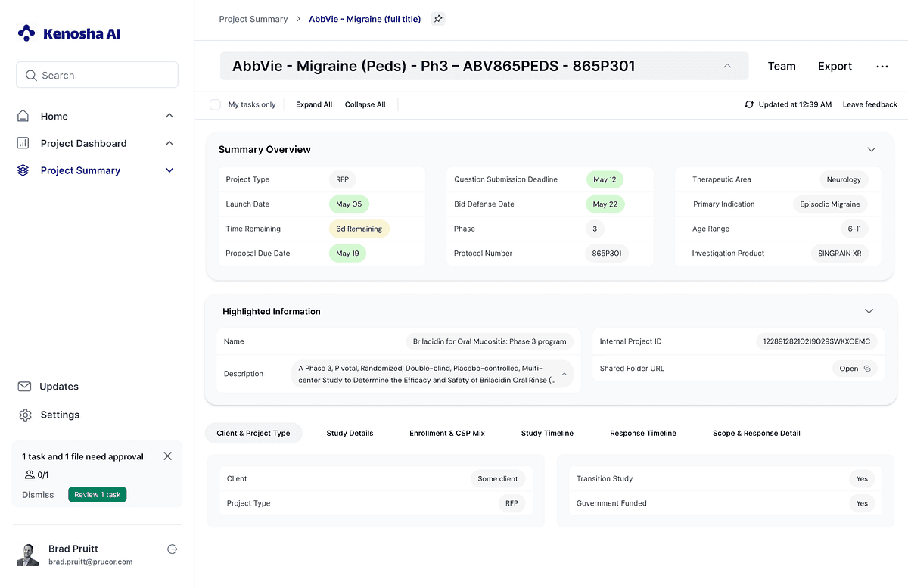Click the link icon in Open folder button
Viewport: 908px width, 588px height.
tap(867, 369)
